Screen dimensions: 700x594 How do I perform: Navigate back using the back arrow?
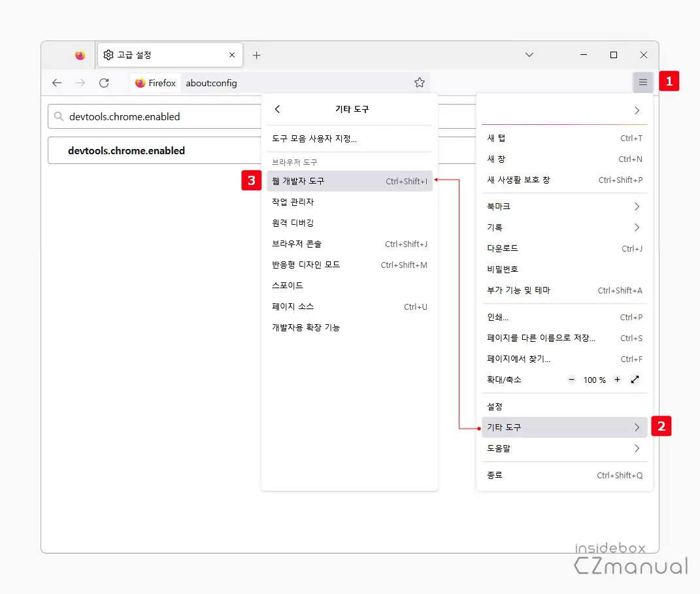click(x=57, y=83)
